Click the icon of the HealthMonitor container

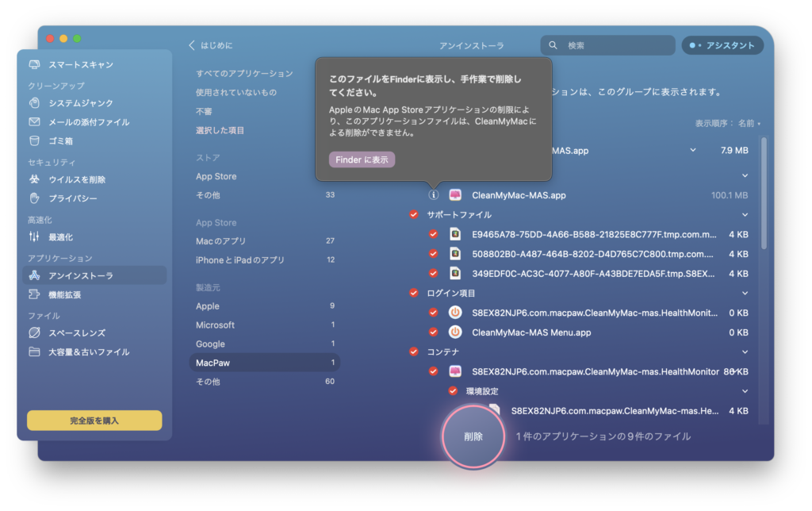(455, 371)
